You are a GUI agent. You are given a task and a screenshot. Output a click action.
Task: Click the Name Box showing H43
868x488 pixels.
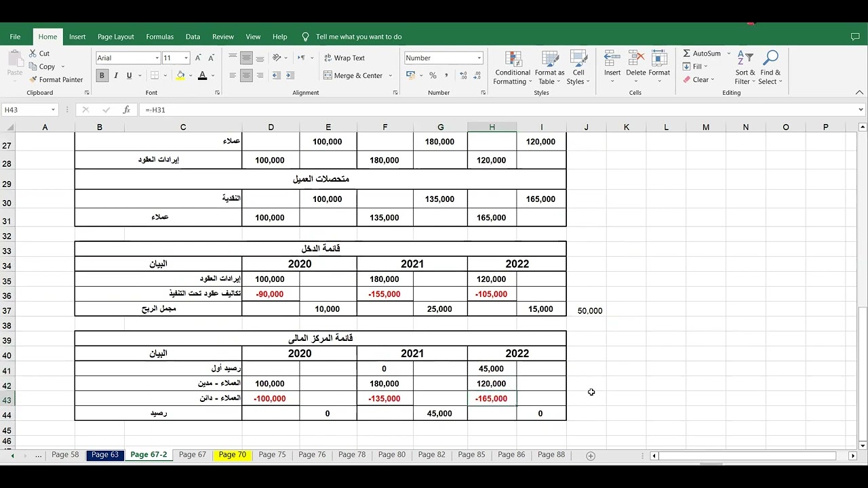tap(30, 110)
